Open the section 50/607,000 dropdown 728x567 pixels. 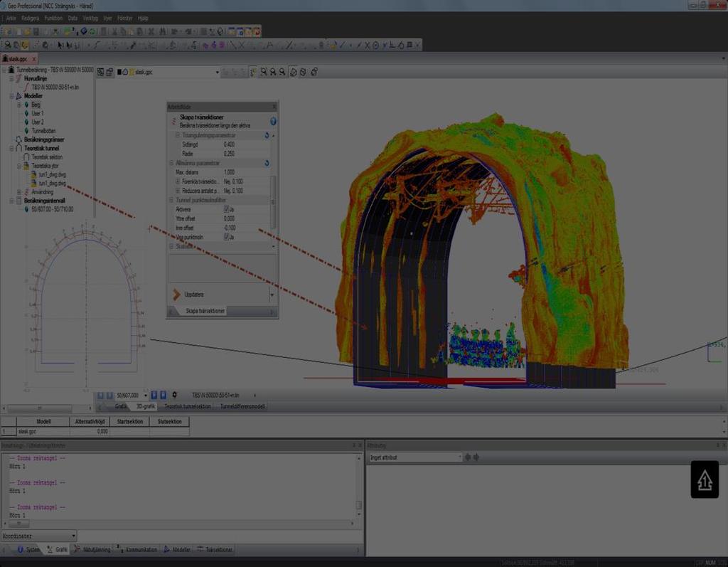point(146,396)
